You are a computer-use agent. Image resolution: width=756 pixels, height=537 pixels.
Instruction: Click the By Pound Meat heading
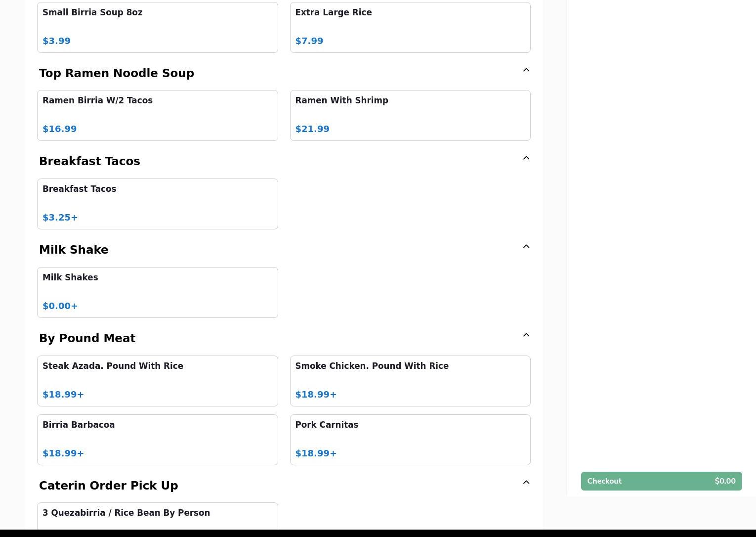tap(87, 338)
